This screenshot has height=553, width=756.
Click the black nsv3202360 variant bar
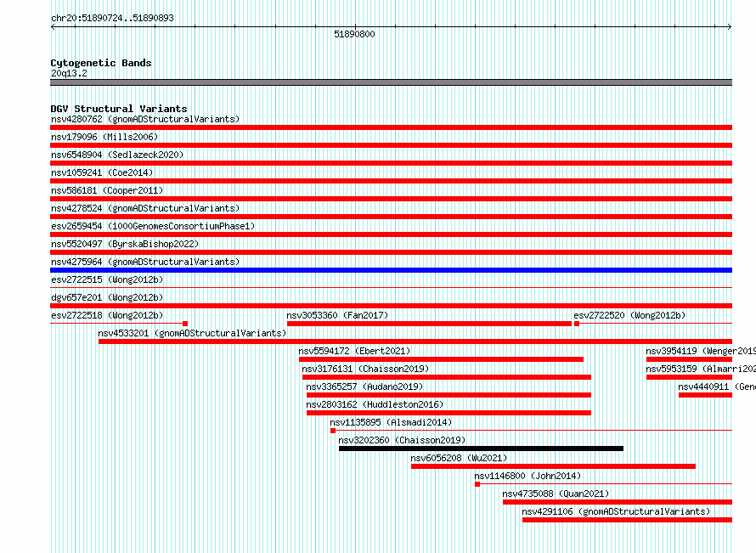[481, 449]
